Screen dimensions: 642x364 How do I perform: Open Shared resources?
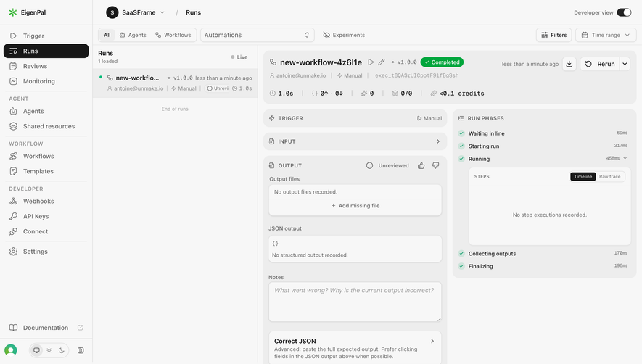(x=46, y=126)
